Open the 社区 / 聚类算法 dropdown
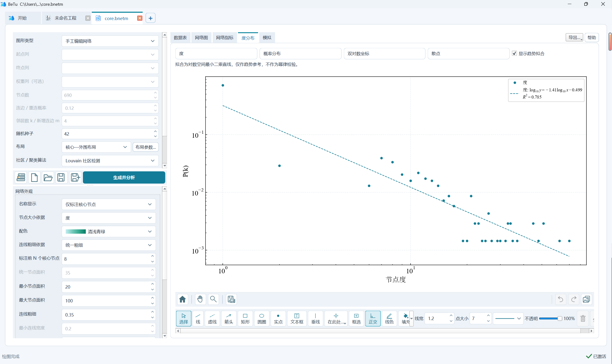The image size is (612, 364). click(110, 161)
